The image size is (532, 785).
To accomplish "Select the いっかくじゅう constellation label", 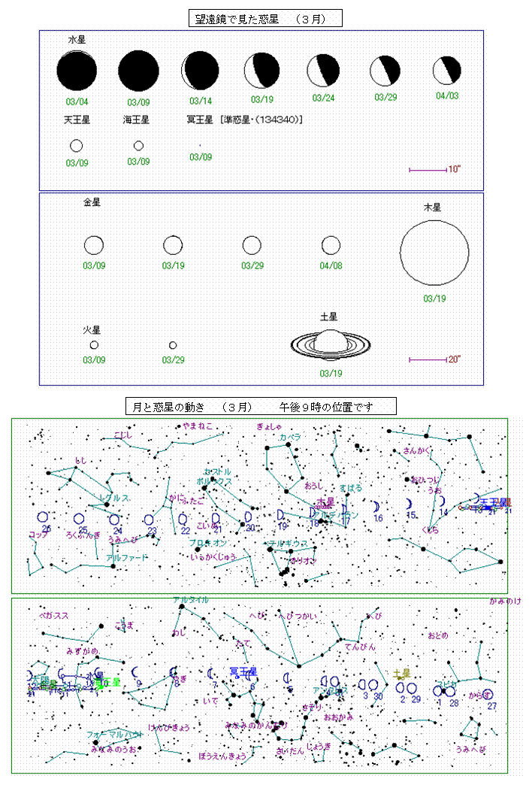I will pos(213,556).
